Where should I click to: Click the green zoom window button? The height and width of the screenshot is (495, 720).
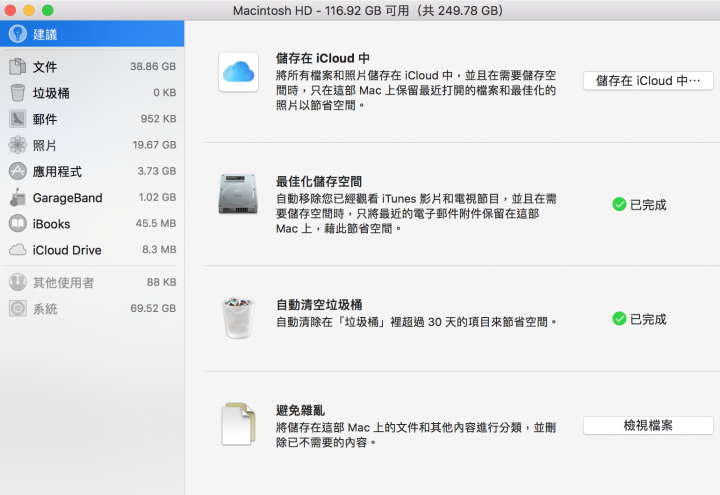[47, 10]
